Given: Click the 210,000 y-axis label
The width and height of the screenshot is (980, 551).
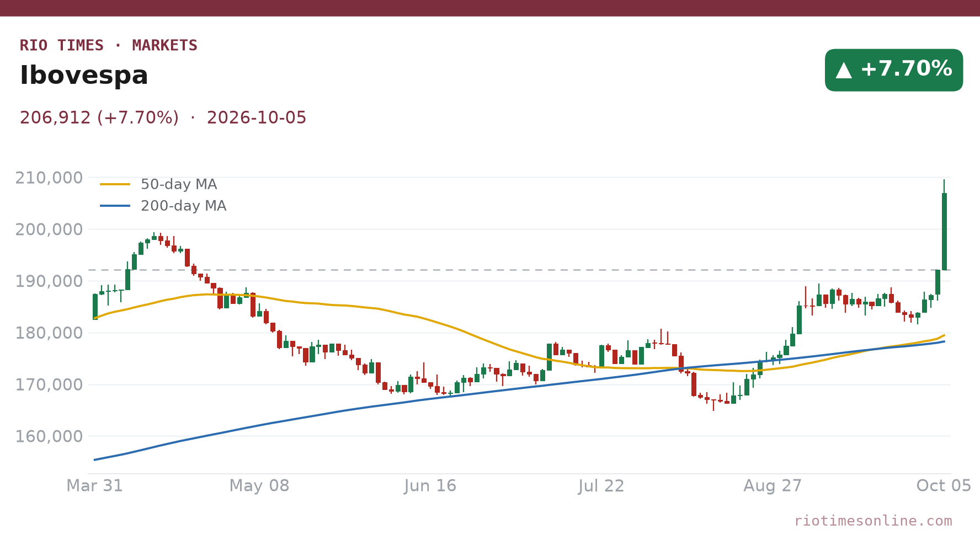Looking at the screenshot, I should pos(49,178).
